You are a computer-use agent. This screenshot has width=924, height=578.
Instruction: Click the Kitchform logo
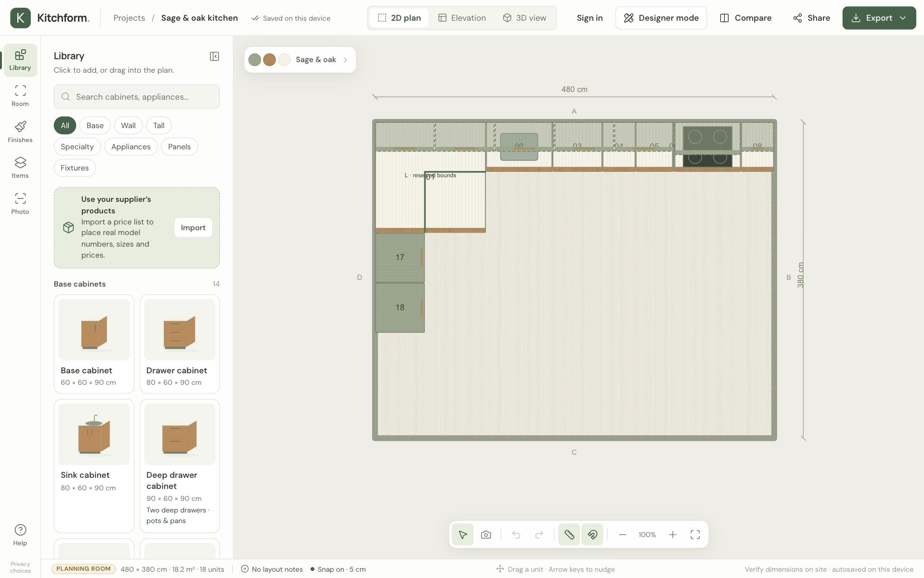[50, 18]
